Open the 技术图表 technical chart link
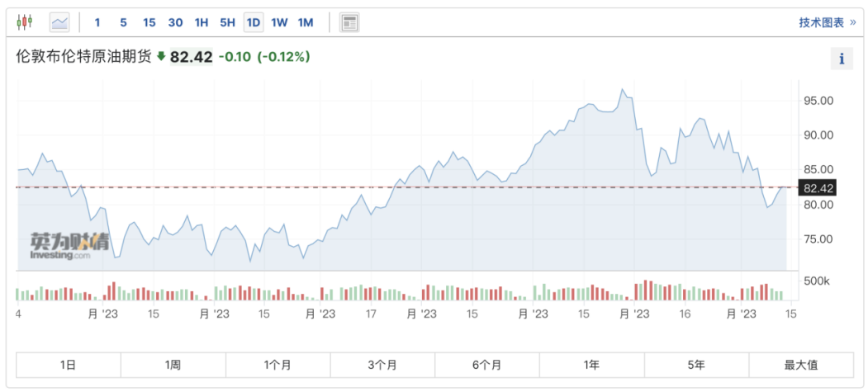Screen dimensions: 868x392 (x=827, y=22)
